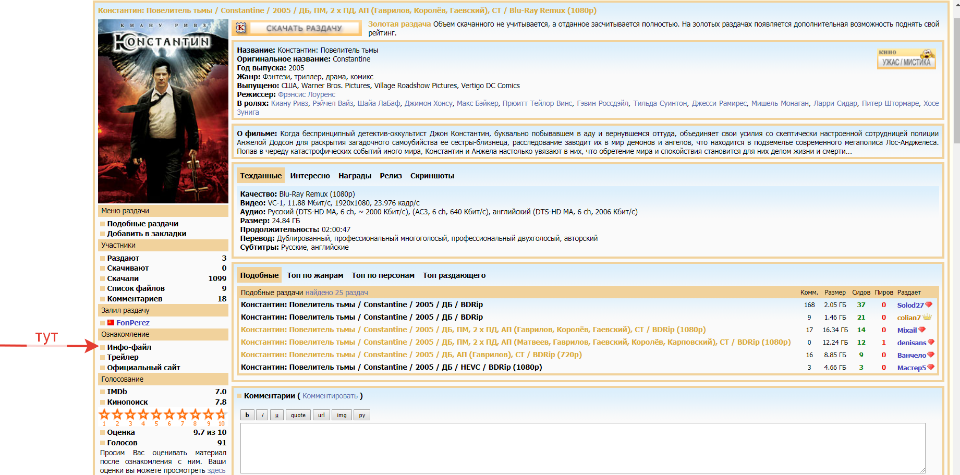Give the movie a ten-star rating

coord(220,413)
